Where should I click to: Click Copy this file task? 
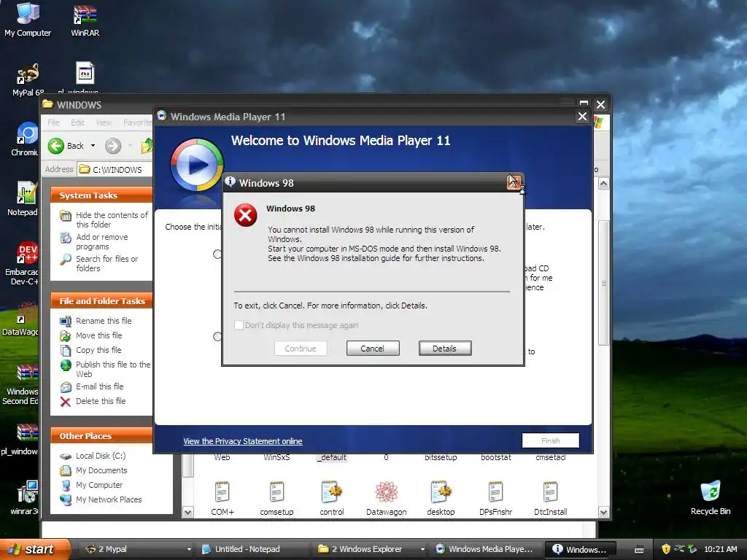pos(98,350)
